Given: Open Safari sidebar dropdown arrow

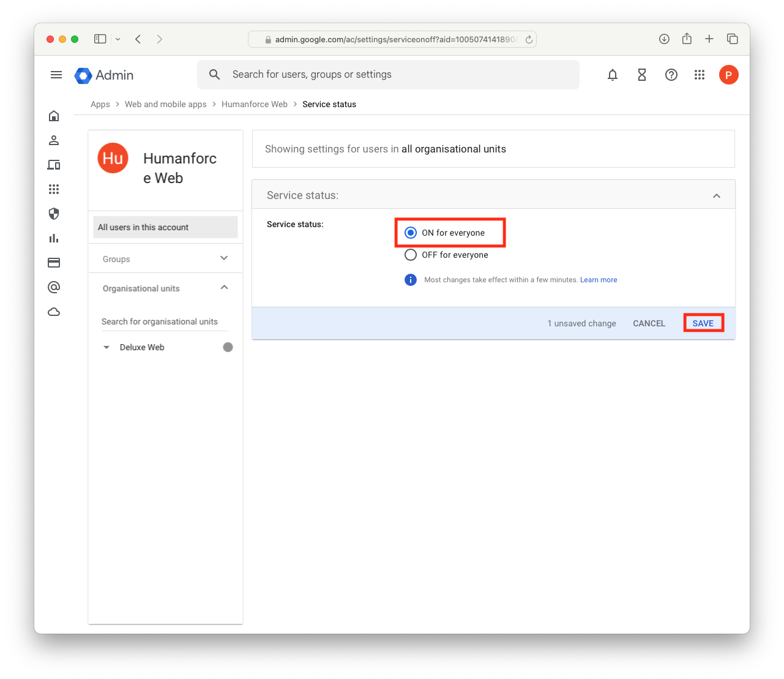Looking at the screenshot, I should [x=118, y=39].
